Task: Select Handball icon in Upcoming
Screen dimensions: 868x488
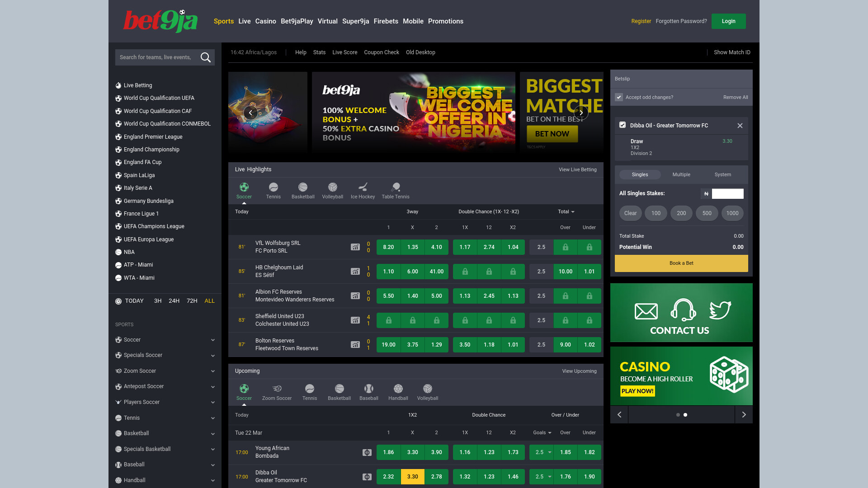Action: 398,389
